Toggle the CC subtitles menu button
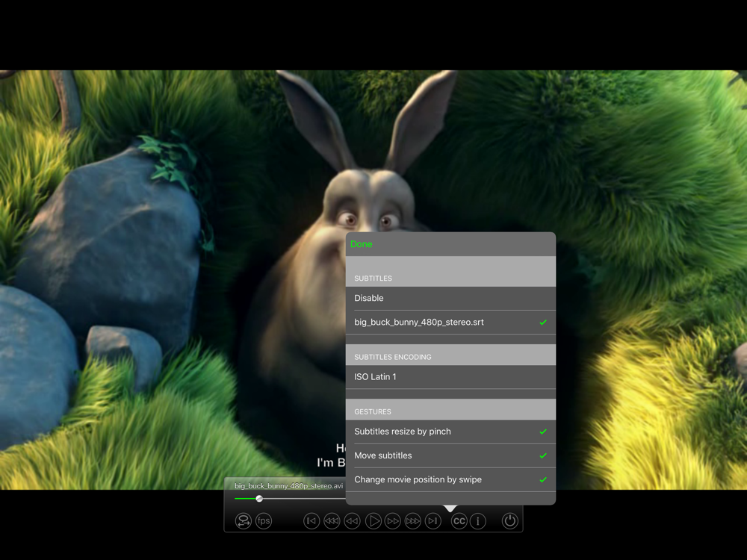This screenshot has height=560, width=747. 459,521
